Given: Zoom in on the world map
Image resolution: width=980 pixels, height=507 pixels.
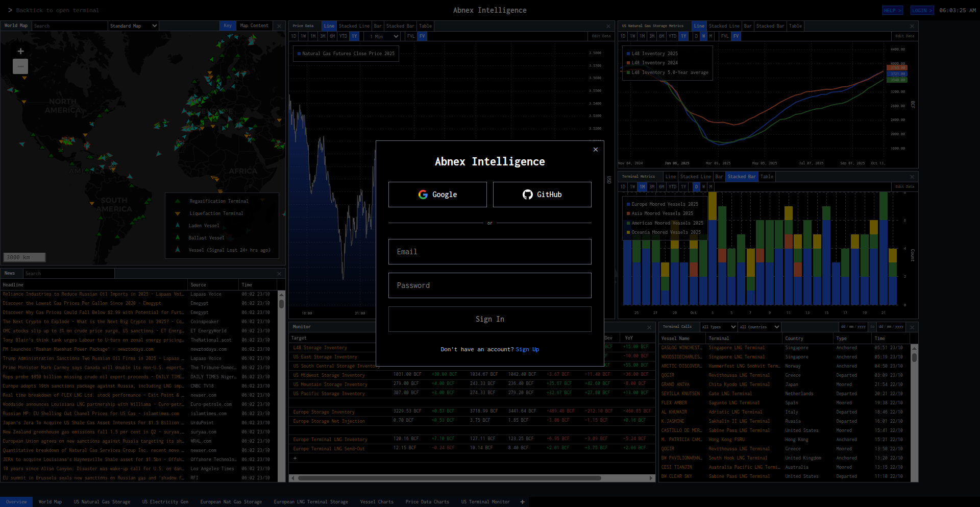Looking at the screenshot, I should click(x=20, y=52).
